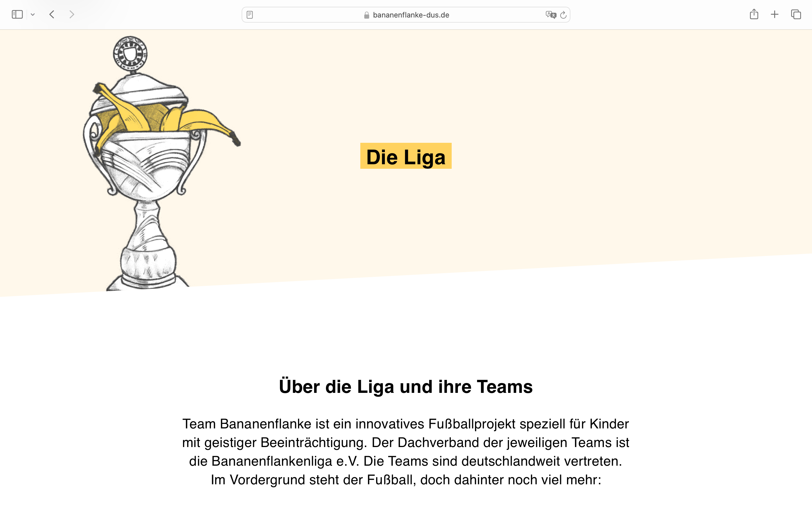Click the address bar showing bananenflanke-dus.de

(x=406, y=15)
